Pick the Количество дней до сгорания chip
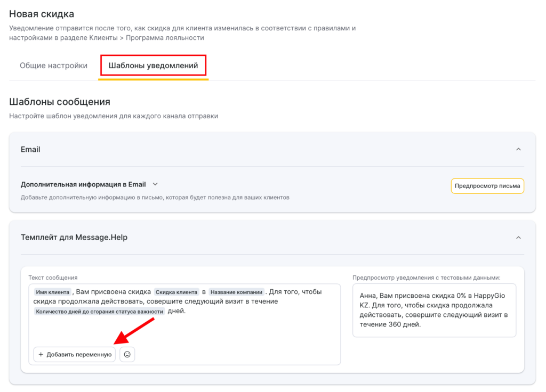Viewport: 546px width, 392px height. click(99, 311)
